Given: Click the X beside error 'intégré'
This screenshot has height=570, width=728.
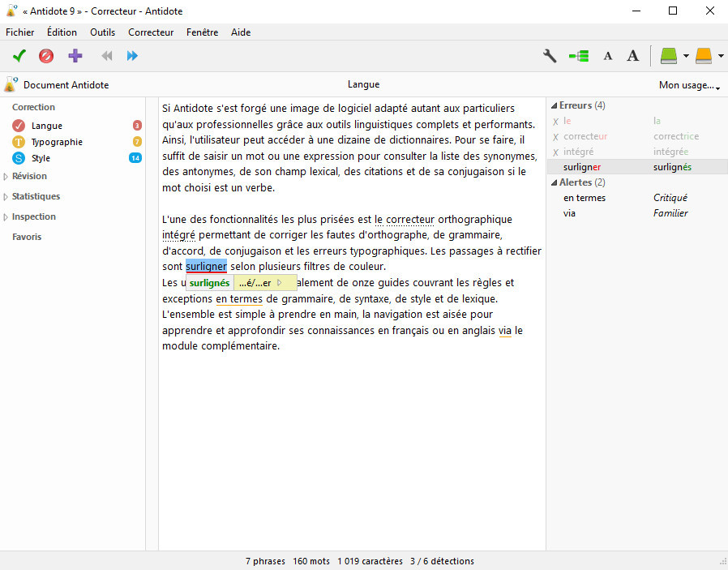Looking at the screenshot, I should (x=556, y=152).
